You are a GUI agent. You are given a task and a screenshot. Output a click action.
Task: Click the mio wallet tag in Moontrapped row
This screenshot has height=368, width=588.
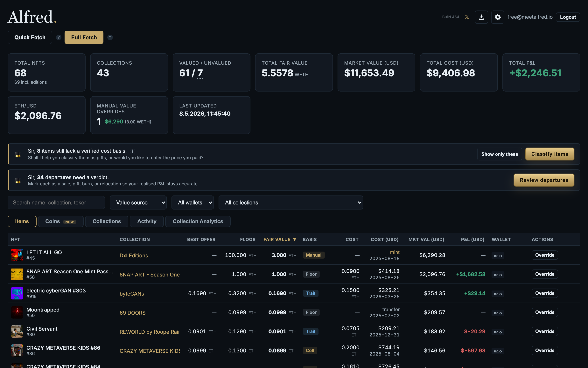(x=498, y=313)
